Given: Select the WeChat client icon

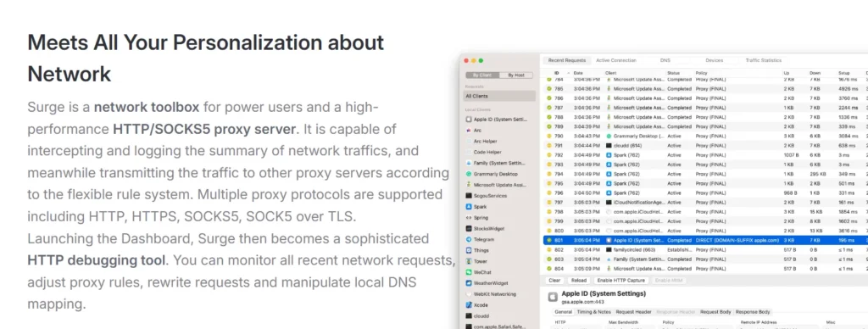Looking at the screenshot, I should coord(469,272).
